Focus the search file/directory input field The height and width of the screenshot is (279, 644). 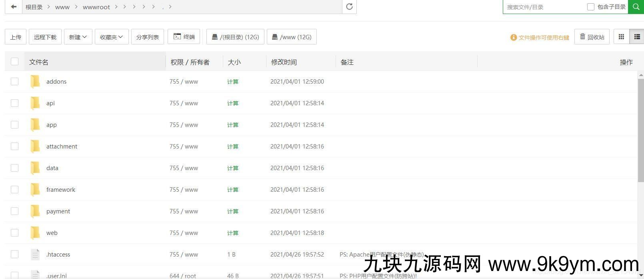click(544, 7)
